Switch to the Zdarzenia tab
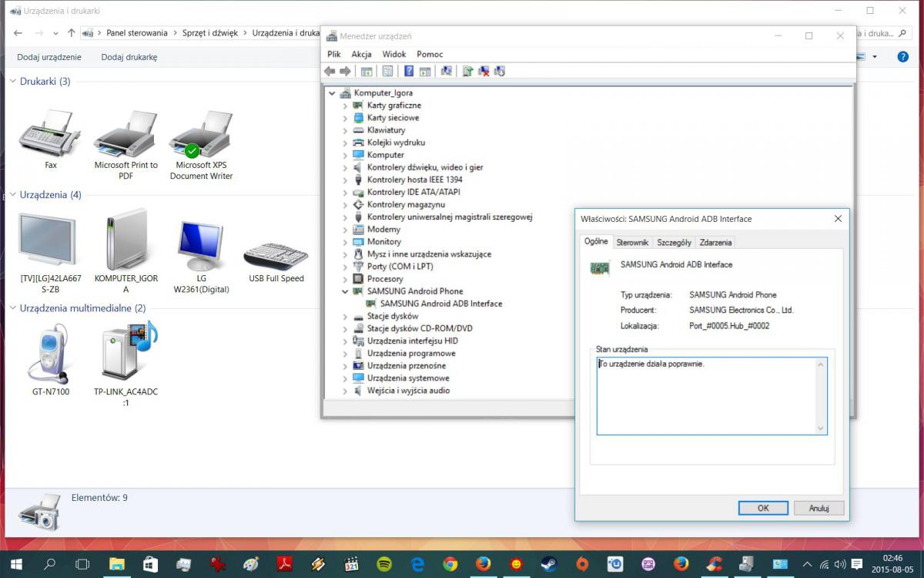The height and width of the screenshot is (578, 924). tap(715, 242)
